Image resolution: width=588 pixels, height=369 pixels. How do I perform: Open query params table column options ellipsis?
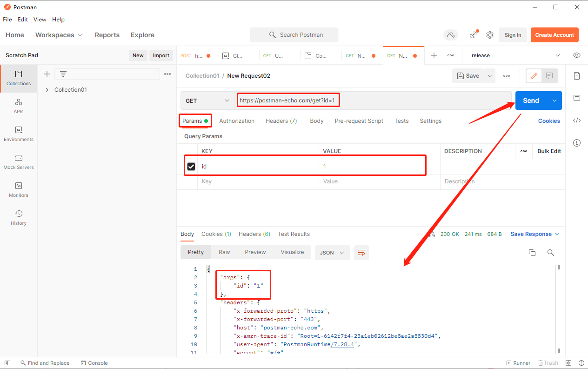tap(524, 151)
